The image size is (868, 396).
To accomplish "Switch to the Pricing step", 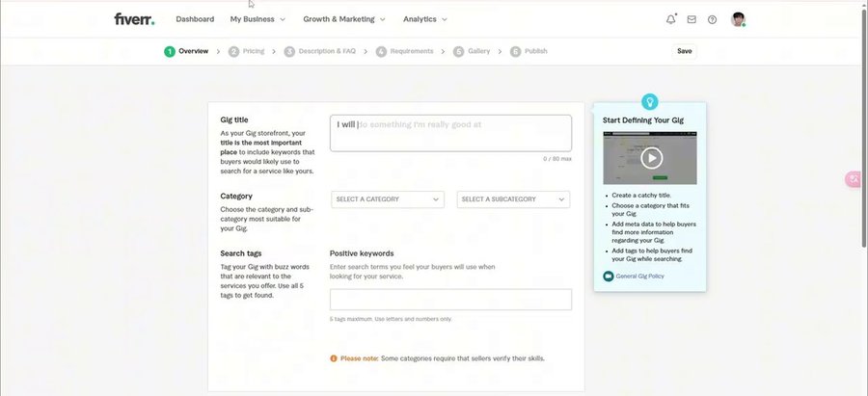I will [x=254, y=51].
